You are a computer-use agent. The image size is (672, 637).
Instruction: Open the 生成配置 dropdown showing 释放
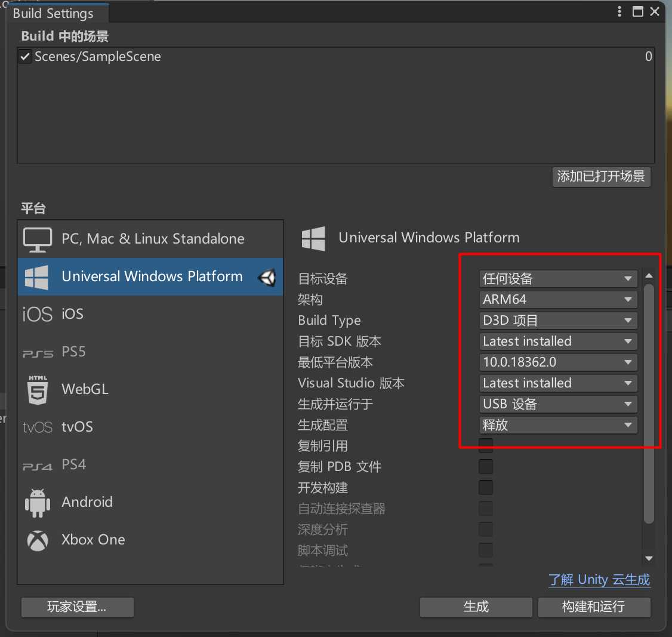pos(558,425)
